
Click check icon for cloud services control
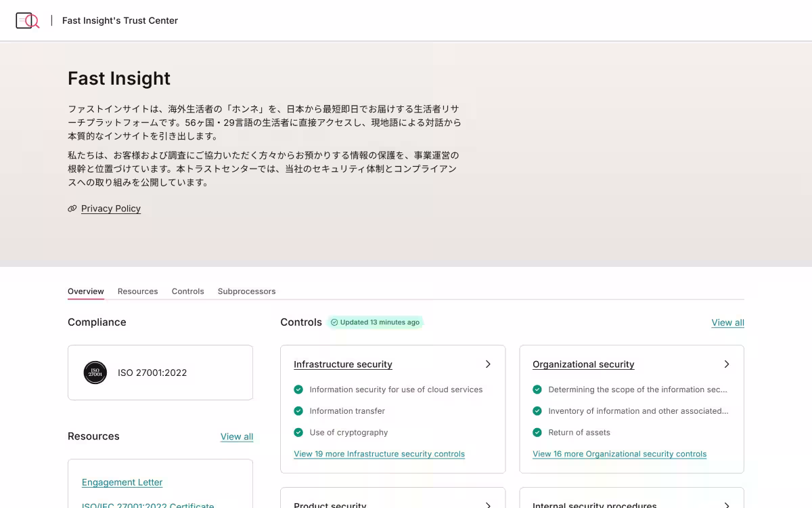pyautogui.click(x=298, y=389)
